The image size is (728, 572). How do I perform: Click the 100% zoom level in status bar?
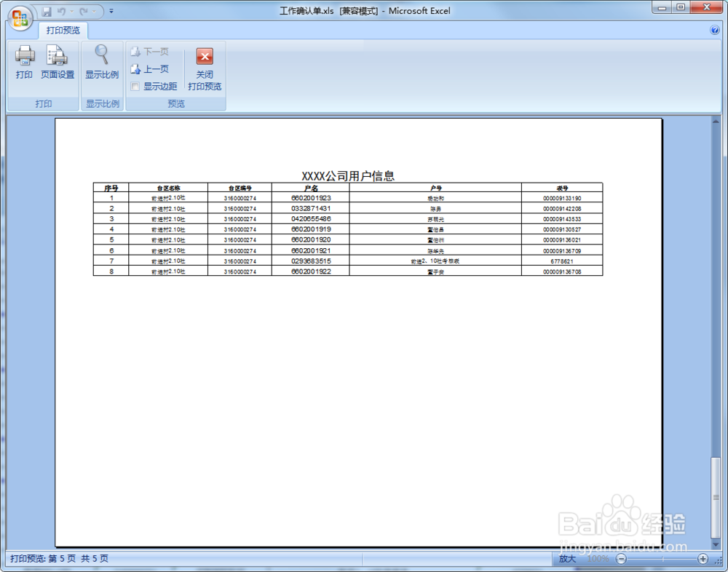[598, 559]
